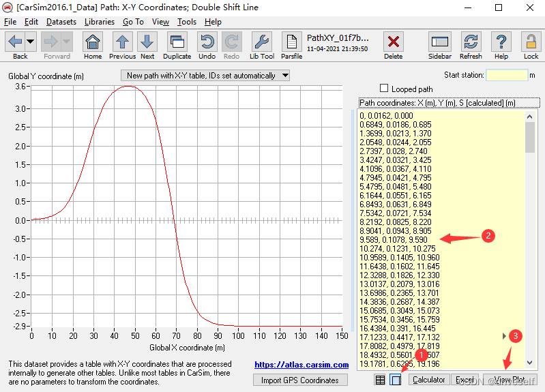The width and height of the screenshot is (545, 392).
Task: Click the Global Y coordinate axis label
Action: (x=46, y=76)
